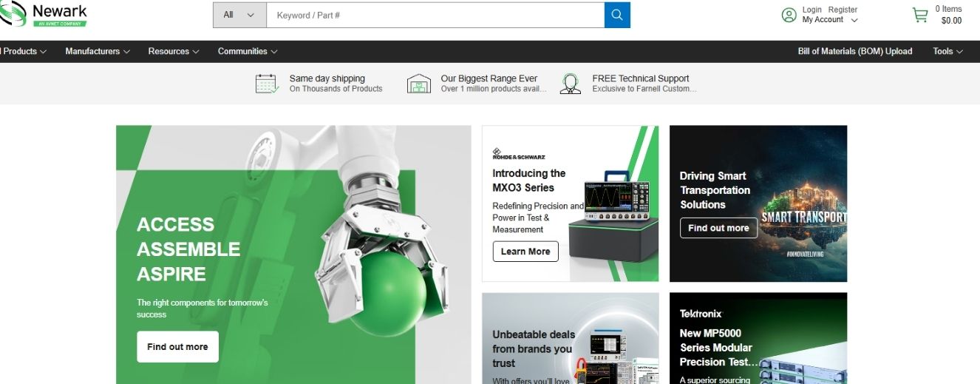This screenshot has width=980, height=384.
Task: Open the Communities menu
Action: click(247, 51)
